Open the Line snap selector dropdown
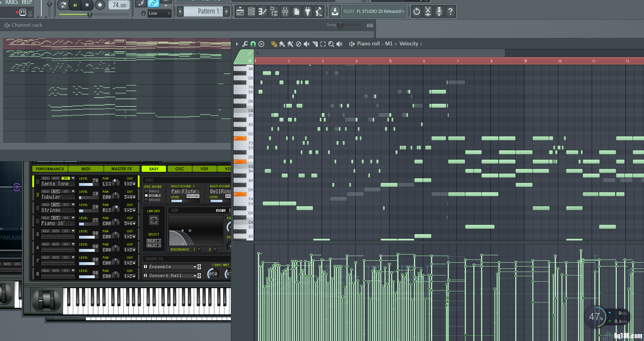This screenshot has width=644, height=341. click(x=159, y=13)
